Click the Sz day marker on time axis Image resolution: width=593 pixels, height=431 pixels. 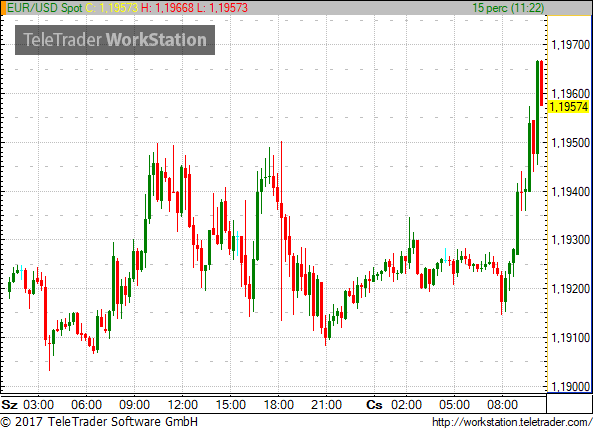(9, 405)
